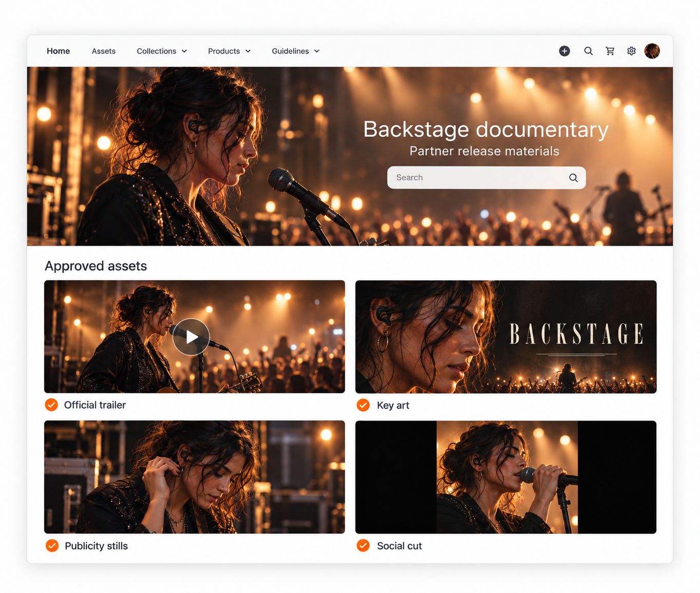Open the Social cut thumbnail image
Image resolution: width=700 pixels, height=593 pixels.
[506, 477]
